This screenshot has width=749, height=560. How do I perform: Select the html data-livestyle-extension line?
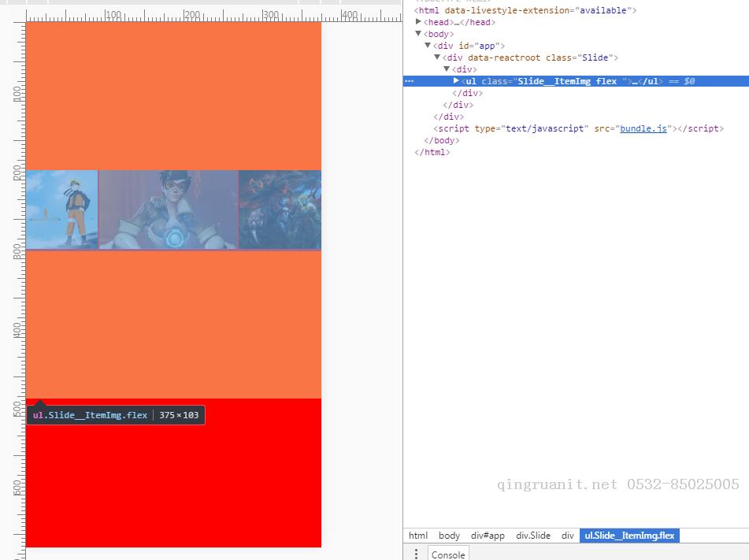pyautogui.click(x=525, y=10)
